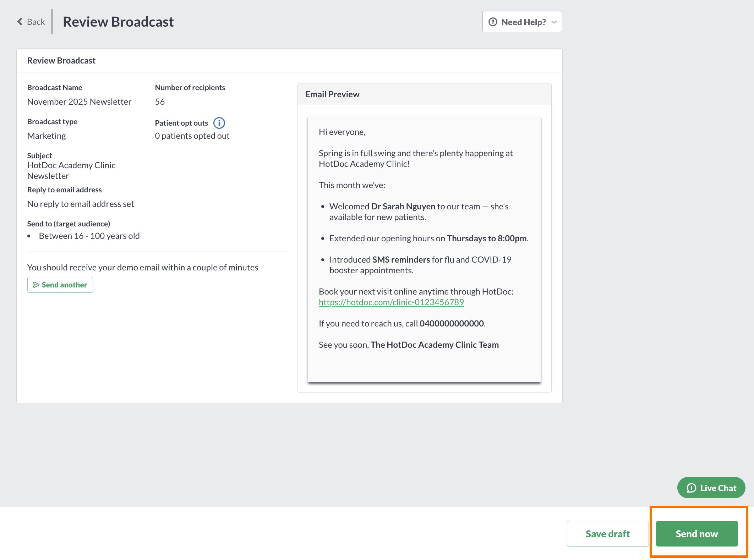This screenshot has width=754, height=560.
Task: Click 'Thursdays to 8:00pm' in the preview
Action: (x=487, y=238)
